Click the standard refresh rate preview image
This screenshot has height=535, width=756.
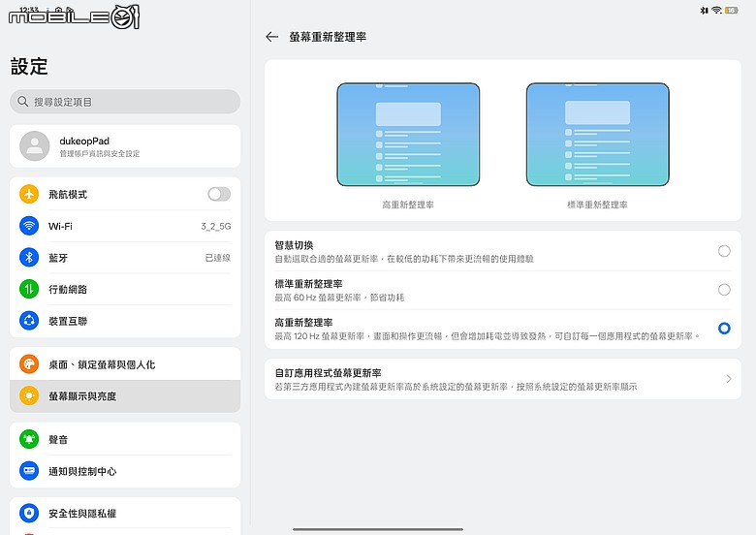click(597, 135)
